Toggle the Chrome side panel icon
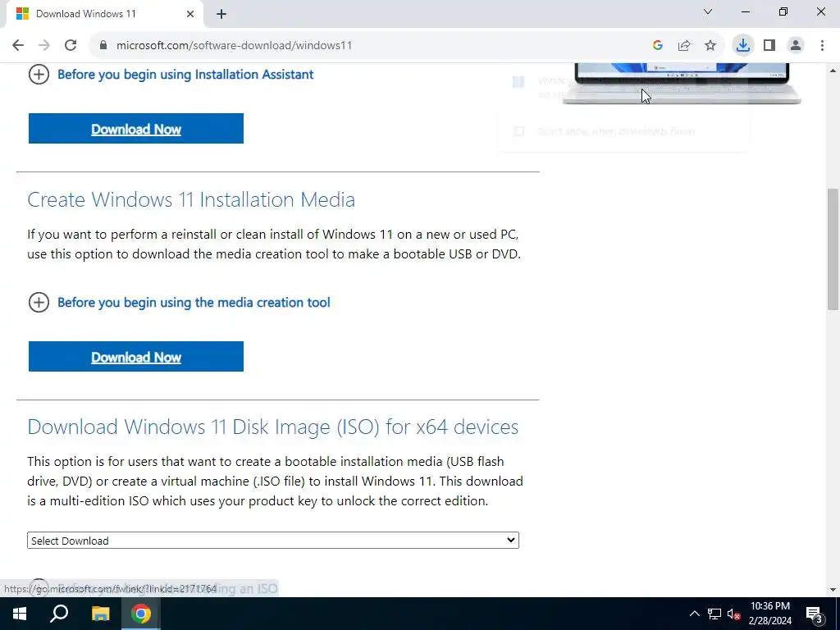 pyautogui.click(x=769, y=46)
